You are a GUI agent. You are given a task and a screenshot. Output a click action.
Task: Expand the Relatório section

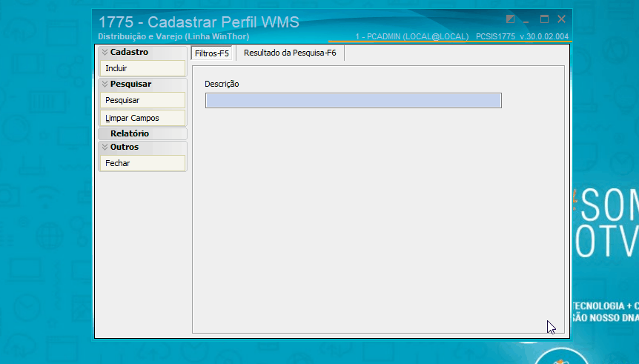142,133
